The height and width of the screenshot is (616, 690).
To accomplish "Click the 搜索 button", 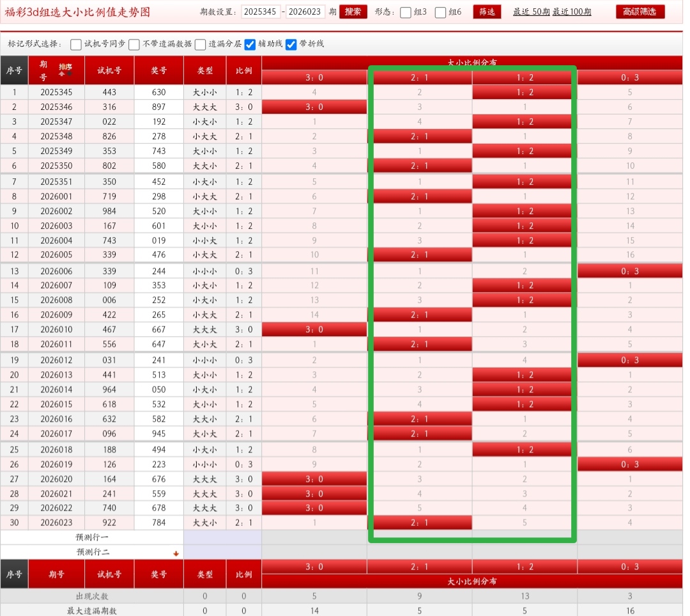I will [353, 12].
